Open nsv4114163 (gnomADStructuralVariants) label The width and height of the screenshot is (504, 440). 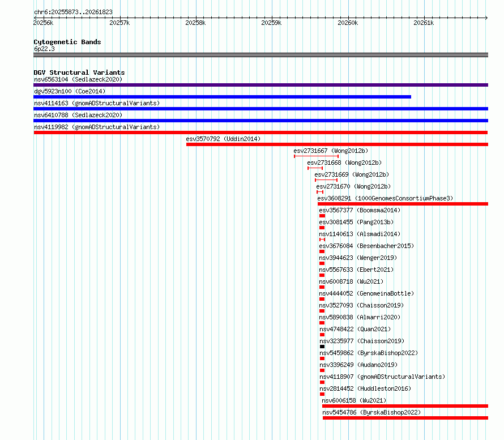pyautogui.click(x=97, y=103)
